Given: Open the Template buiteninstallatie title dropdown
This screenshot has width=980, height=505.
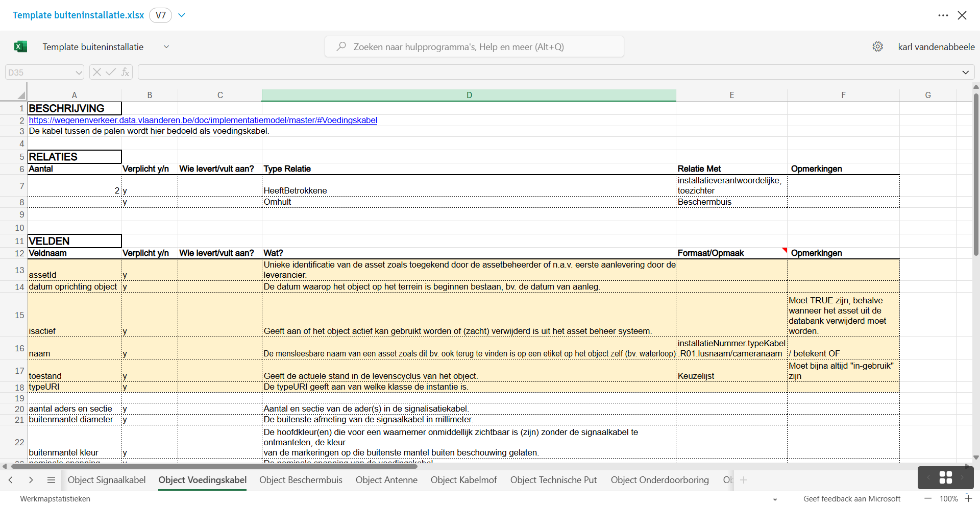Looking at the screenshot, I should point(166,47).
